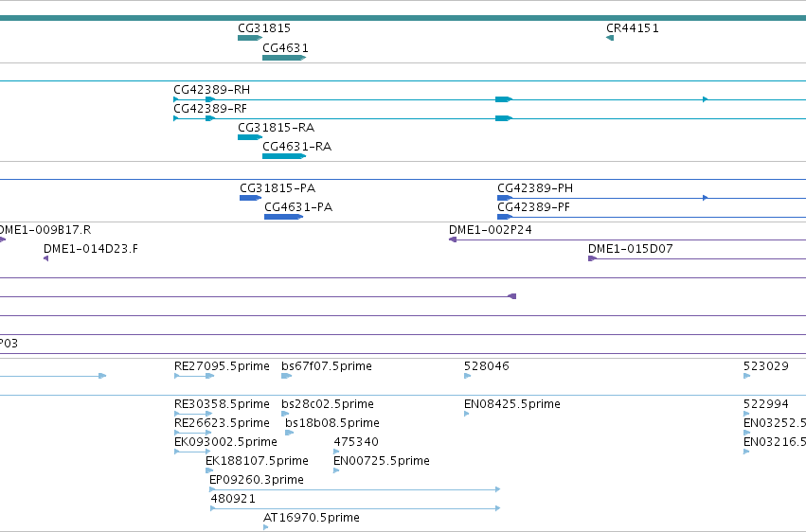
Task: Select protein feature CG42389-PH
Action: tap(535, 188)
